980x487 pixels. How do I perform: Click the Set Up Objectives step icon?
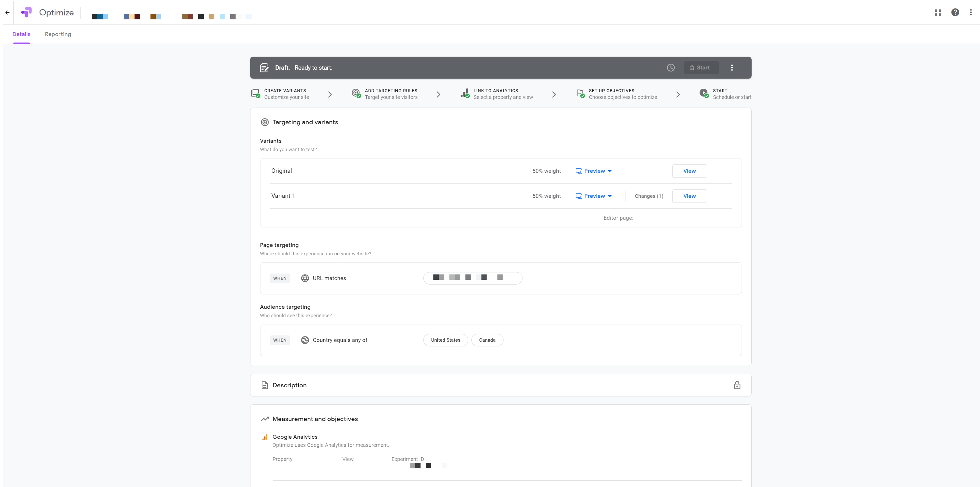tap(580, 94)
